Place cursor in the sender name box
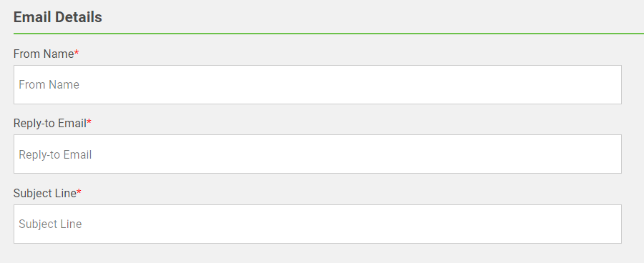644x263 pixels. [318, 84]
